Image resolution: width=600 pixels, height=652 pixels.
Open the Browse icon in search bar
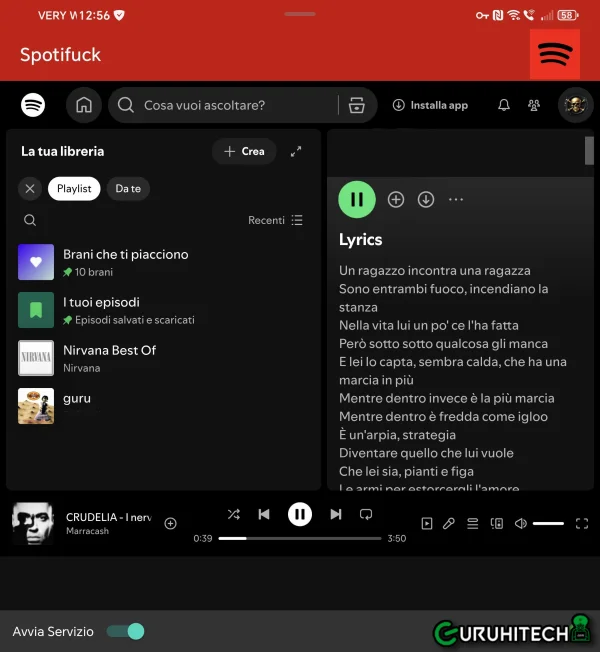coord(356,105)
